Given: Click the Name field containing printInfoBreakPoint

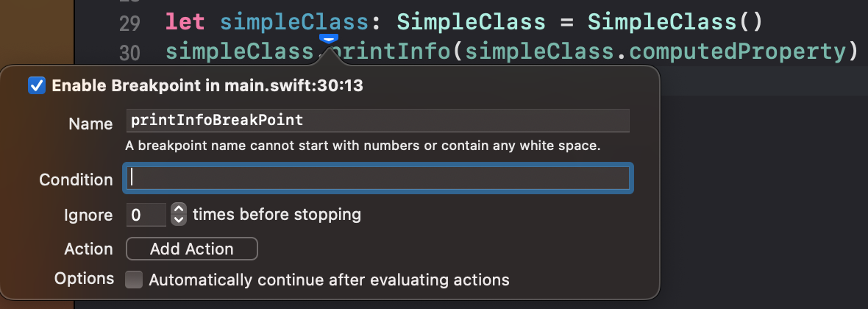Looking at the screenshot, I should pos(377,120).
